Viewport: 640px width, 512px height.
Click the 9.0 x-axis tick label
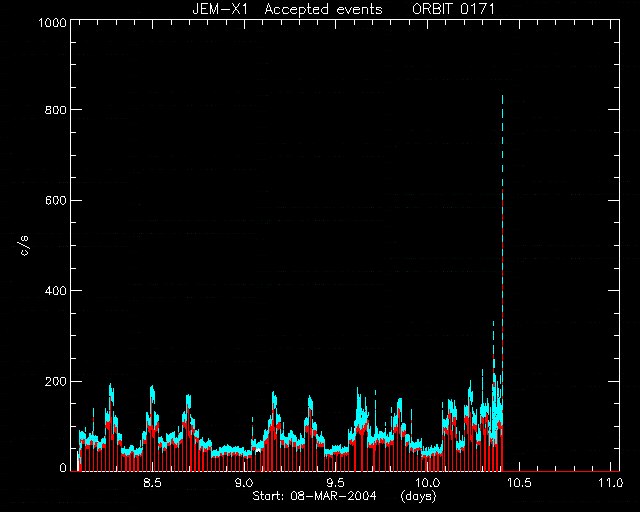tap(244, 483)
